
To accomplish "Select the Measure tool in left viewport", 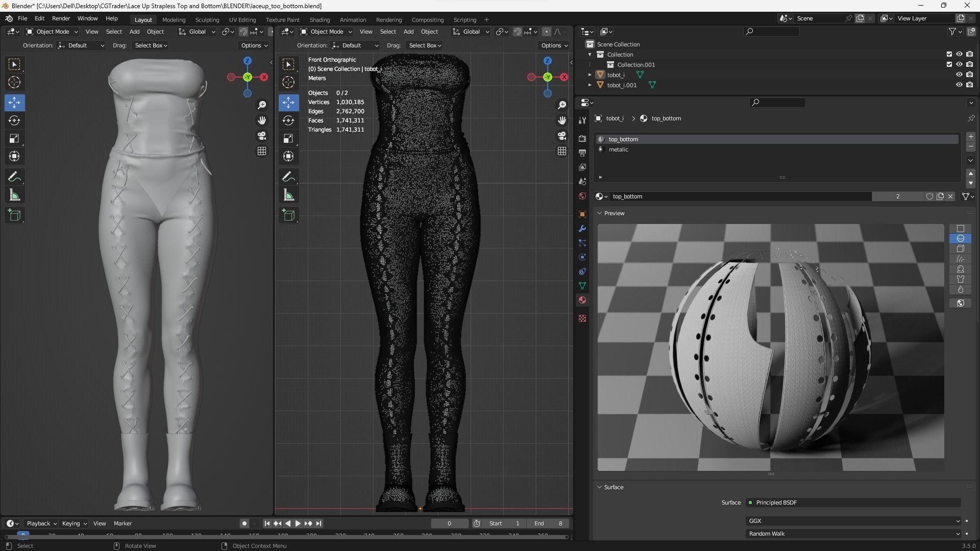I will pyautogui.click(x=14, y=195).
